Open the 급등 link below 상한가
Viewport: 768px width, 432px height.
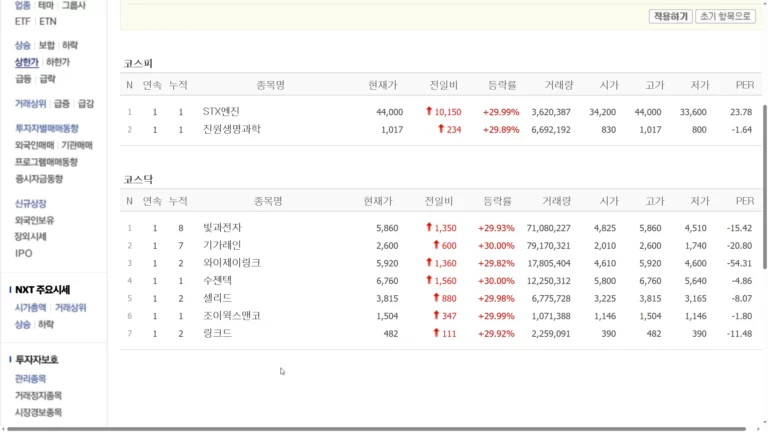point(23,79)
